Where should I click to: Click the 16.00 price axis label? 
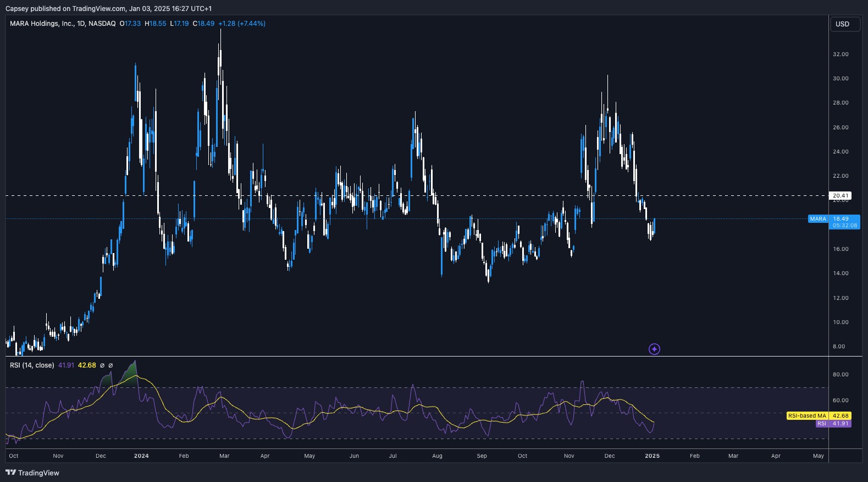coord(841,249)
